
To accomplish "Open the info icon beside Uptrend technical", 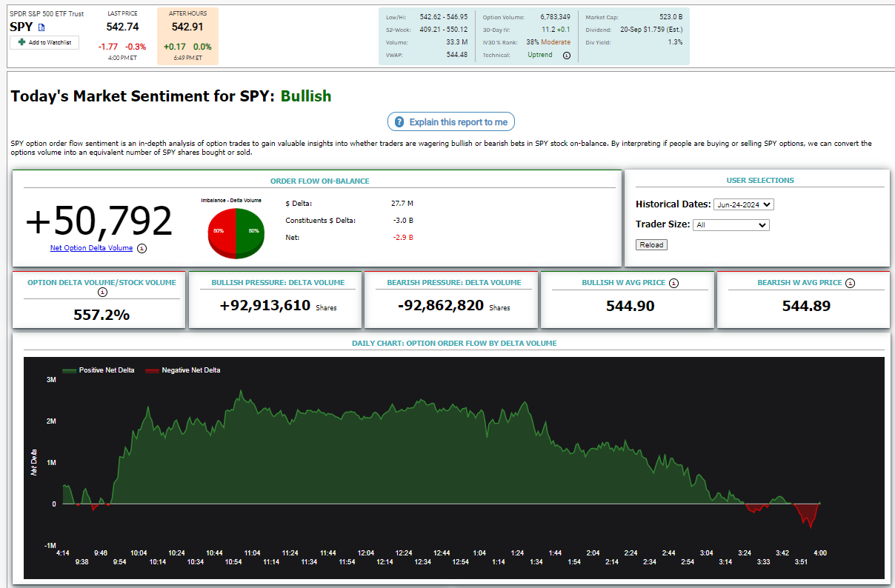I will pyautogui.click(x=567, y=55).
